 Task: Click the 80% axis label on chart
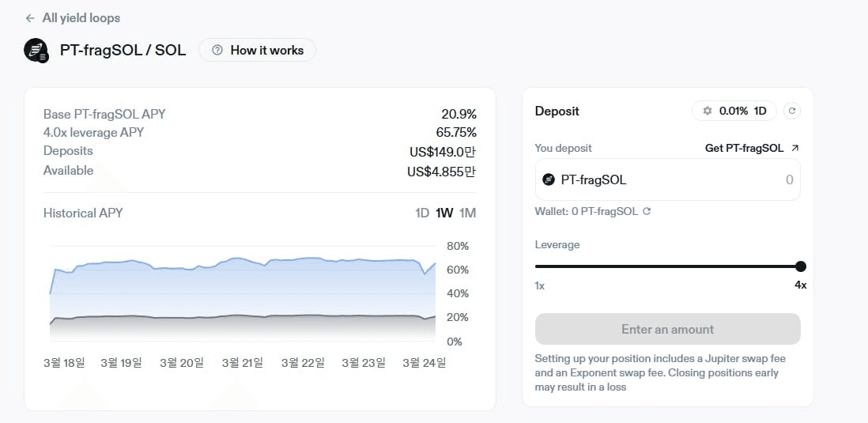[458, 246]
